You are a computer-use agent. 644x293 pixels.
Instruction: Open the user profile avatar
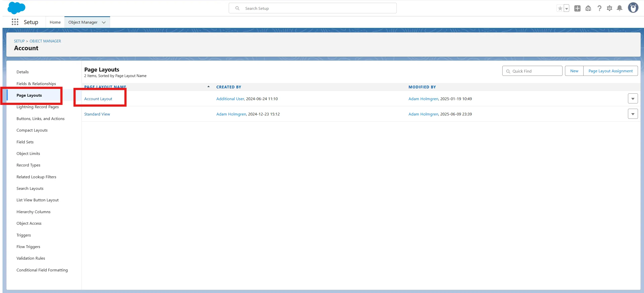633,8
